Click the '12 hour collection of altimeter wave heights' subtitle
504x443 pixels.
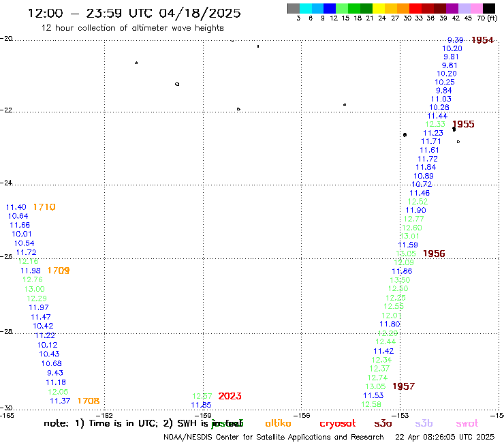(x=132, y=28)
